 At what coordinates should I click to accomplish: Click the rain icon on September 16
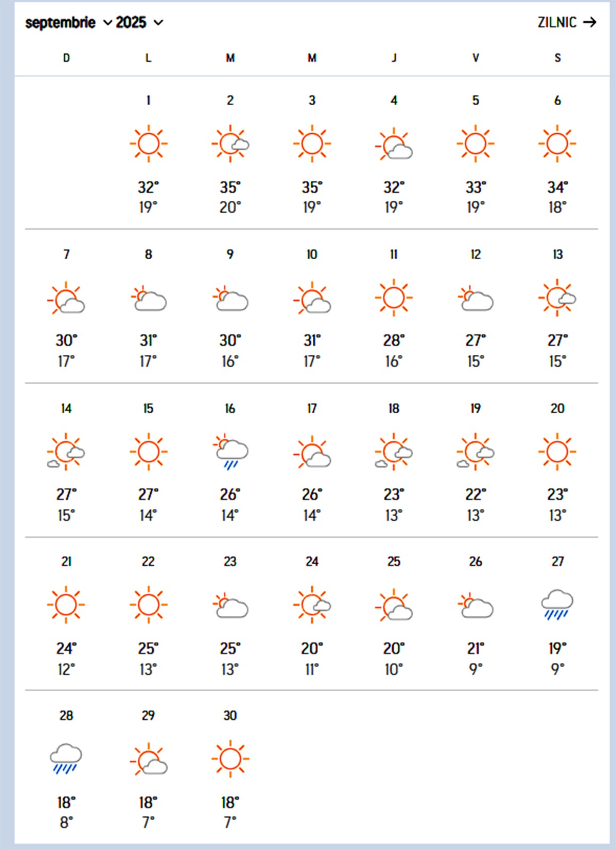(230, 452)
